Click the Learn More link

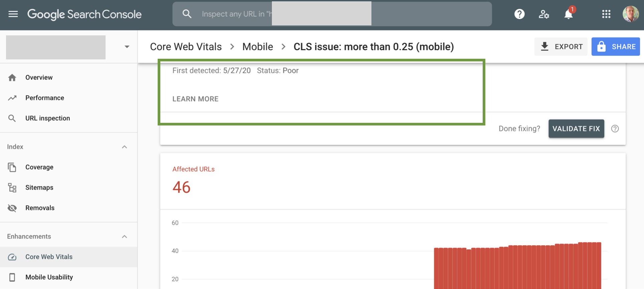coord(195,99)
